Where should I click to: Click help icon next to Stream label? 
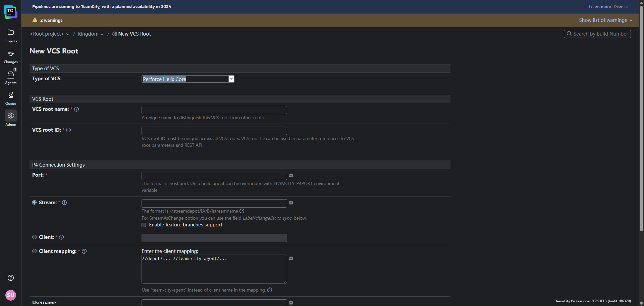pos(64,203)
